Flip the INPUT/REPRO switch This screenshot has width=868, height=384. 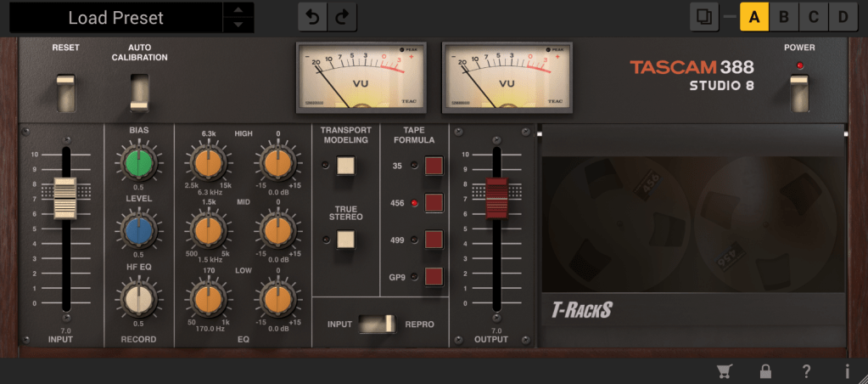click(377, 324)
